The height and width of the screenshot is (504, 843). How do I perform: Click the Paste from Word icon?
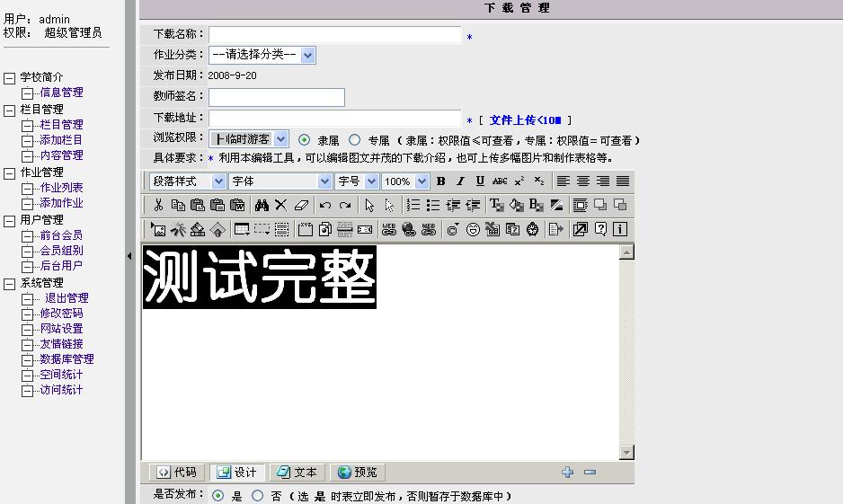(x=237, y=205)
